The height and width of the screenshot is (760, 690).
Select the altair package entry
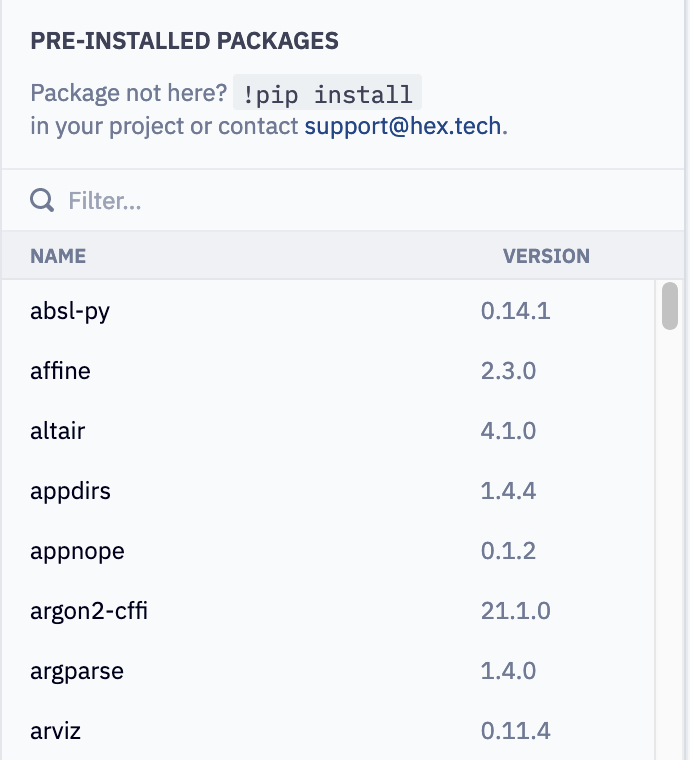[58, 431]
